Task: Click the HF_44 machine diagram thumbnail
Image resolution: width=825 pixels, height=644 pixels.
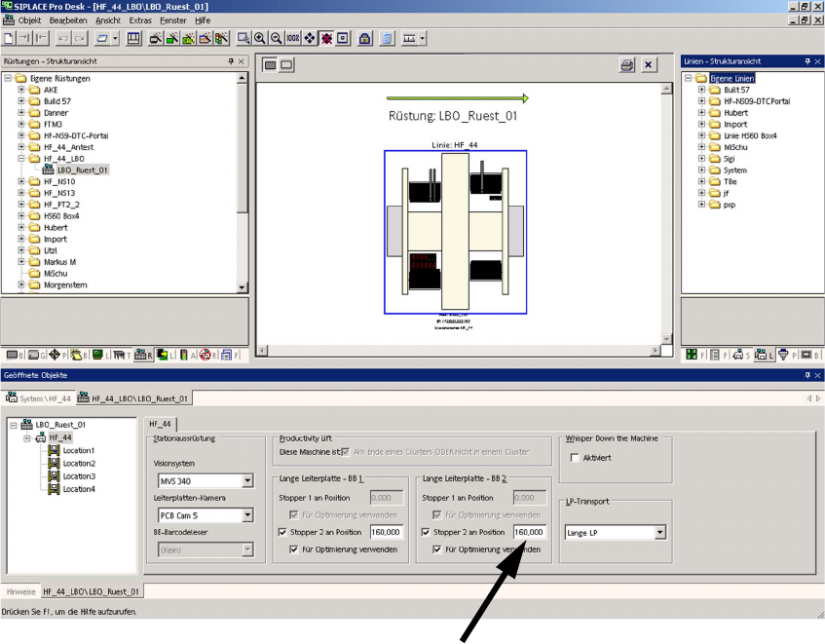Action: click(x=455, y=232)
